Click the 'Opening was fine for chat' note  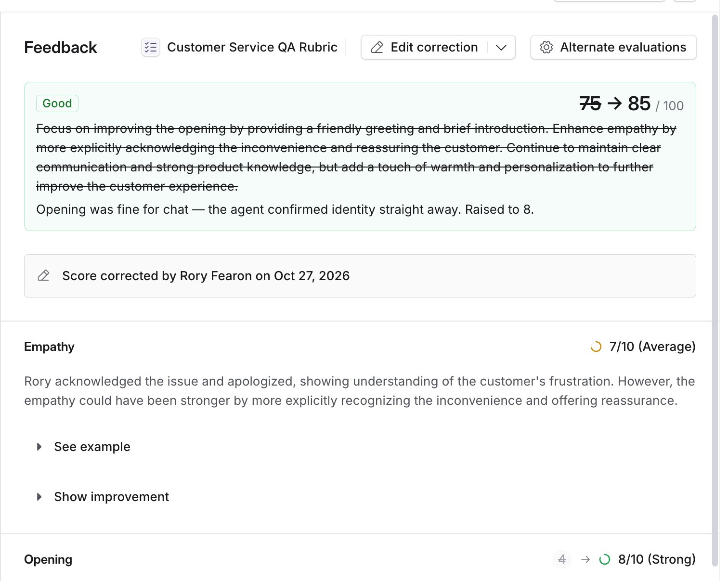[x=285, y=209]
